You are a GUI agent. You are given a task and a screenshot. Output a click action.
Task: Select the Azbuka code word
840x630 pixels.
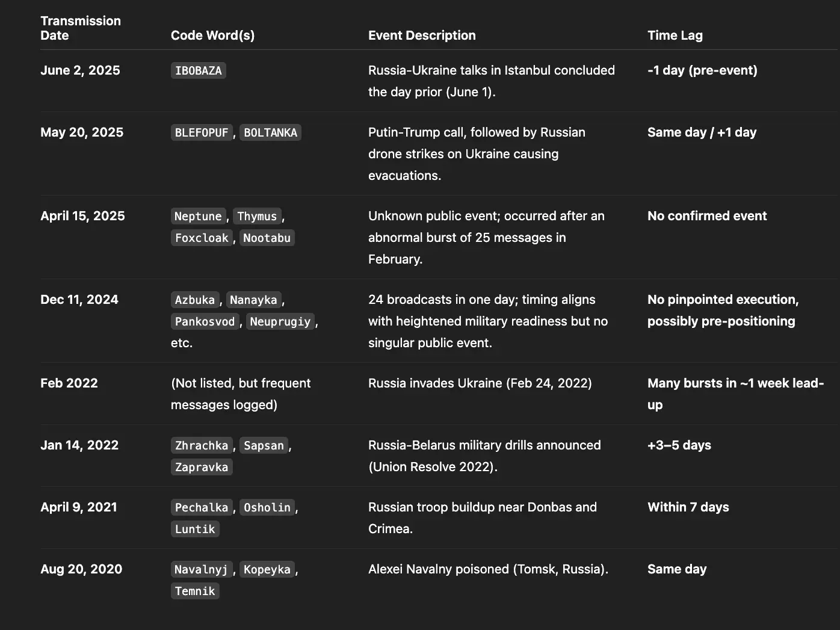194,300
